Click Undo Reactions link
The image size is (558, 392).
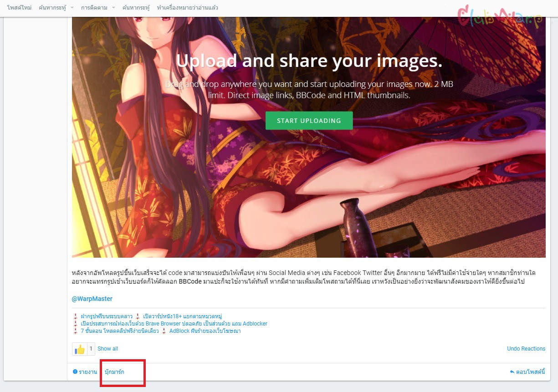[526, 349]
